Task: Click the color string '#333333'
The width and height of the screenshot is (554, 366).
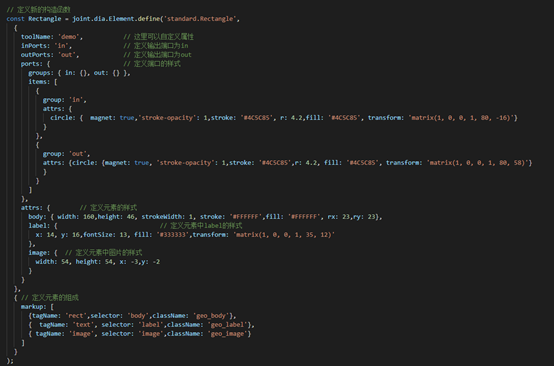Action: pyautogui.click(x=173, y=235)
